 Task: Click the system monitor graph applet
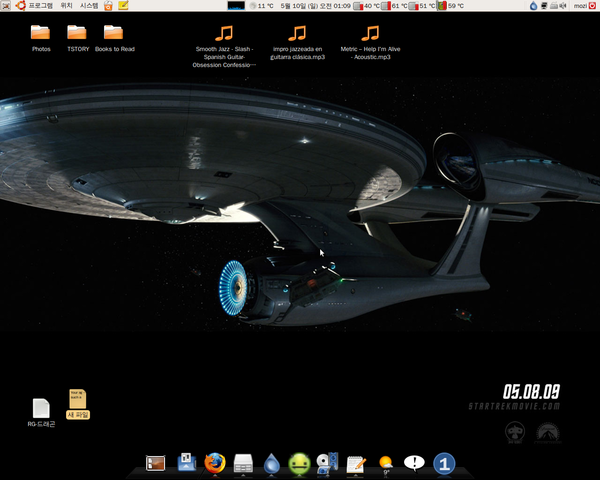236,6
